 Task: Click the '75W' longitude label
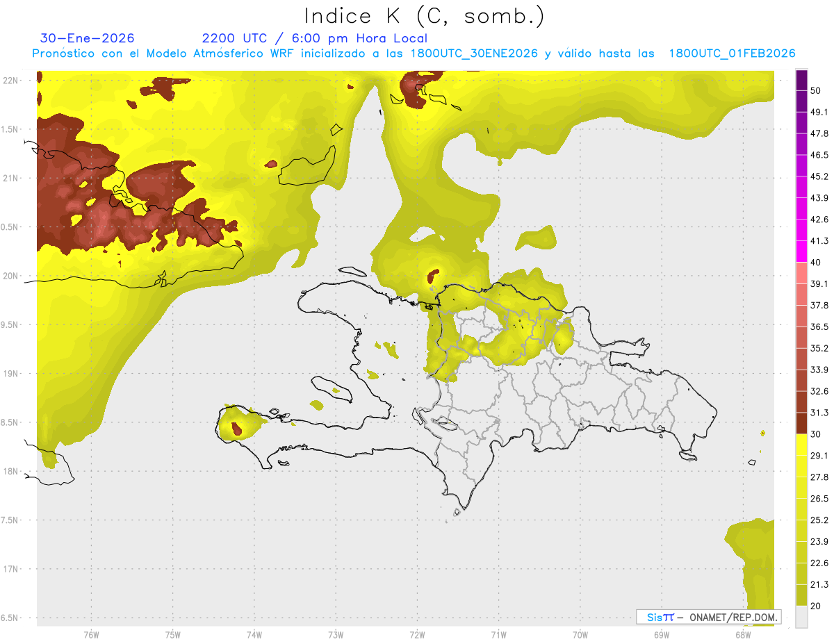coord(173,634)
